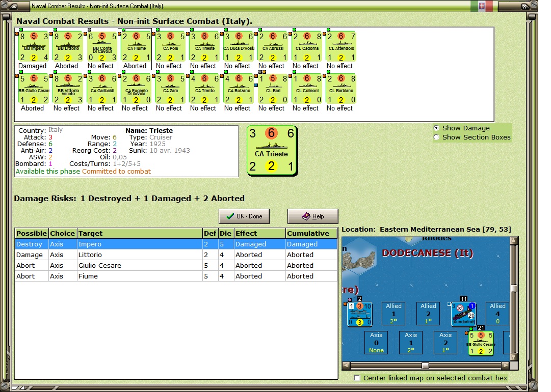Viewport: 551px width, 392px height.
Task: Sort by the Effect column header
Action: [x=260, y=233]
